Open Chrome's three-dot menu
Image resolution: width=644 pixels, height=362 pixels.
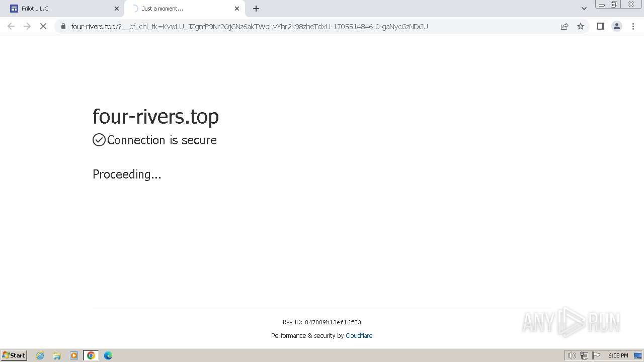[633, 26]
